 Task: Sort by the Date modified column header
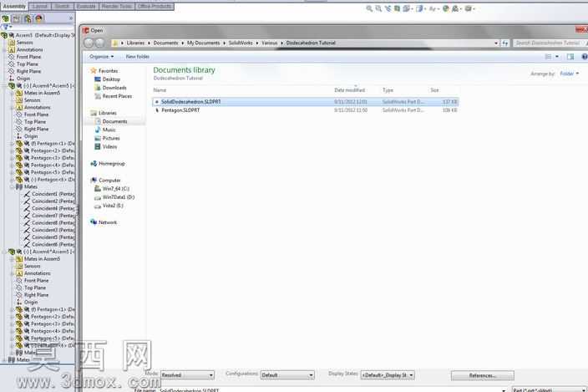coord(349,90)
